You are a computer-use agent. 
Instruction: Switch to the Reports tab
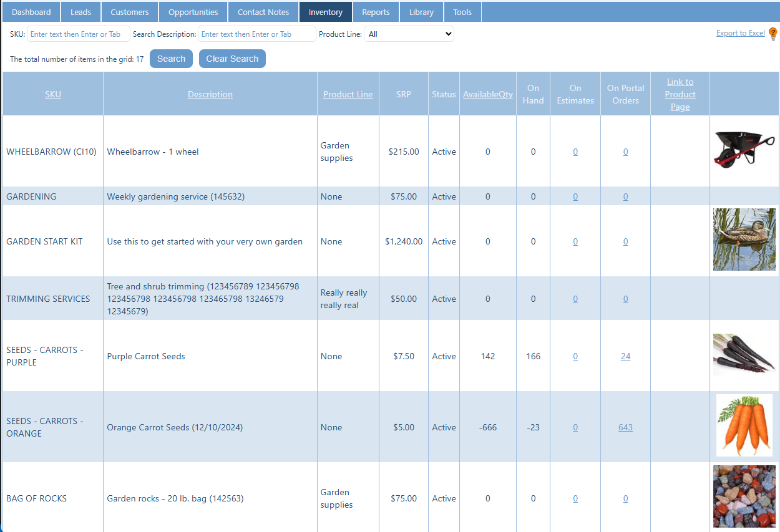click(x=376, y=11)
